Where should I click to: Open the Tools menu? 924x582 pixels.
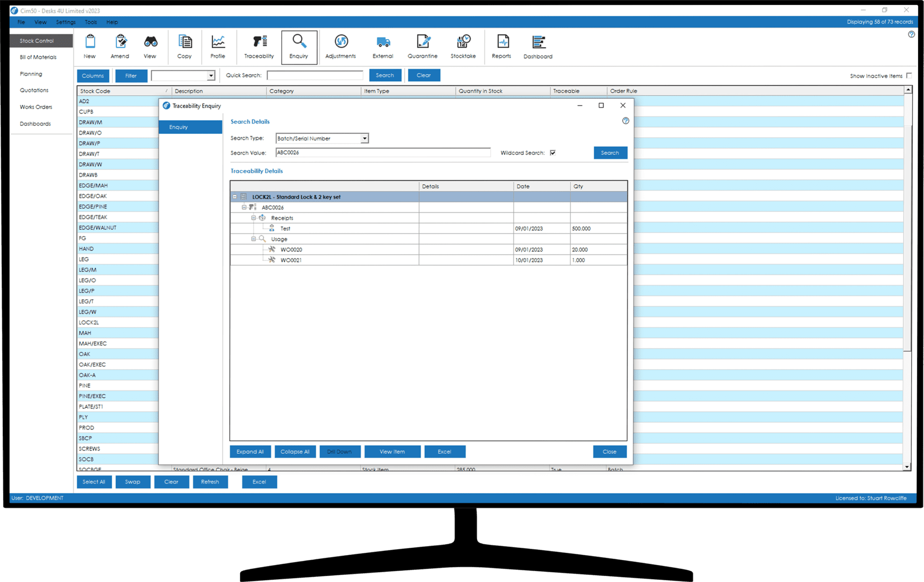pos(90,22)
